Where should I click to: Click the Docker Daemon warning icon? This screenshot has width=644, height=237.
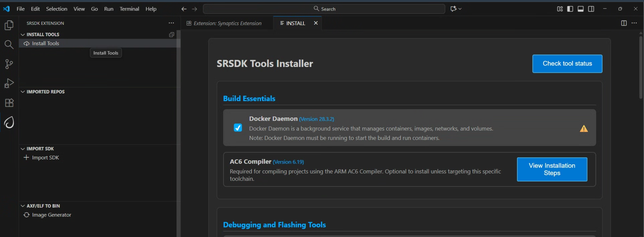[x=584, y=129]
